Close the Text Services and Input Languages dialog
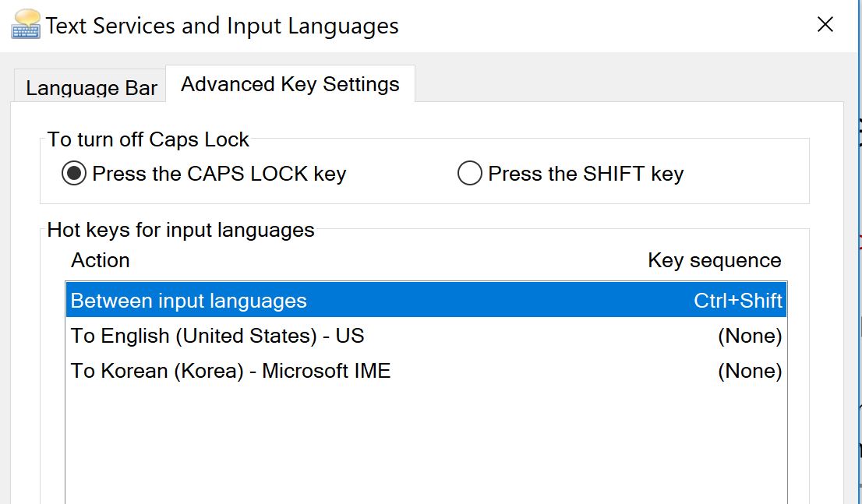This screenshot has height=504, width=862. (x=825, y=24)
